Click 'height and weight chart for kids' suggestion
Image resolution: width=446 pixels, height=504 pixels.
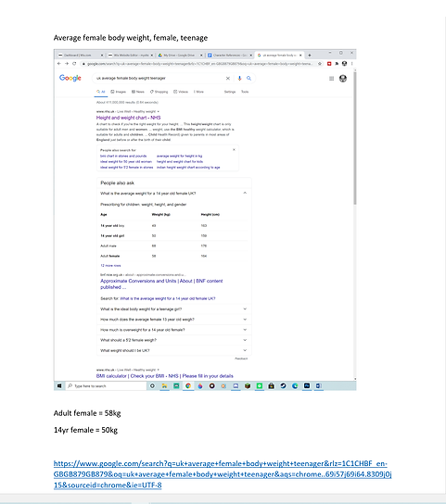tap(180, 162)
